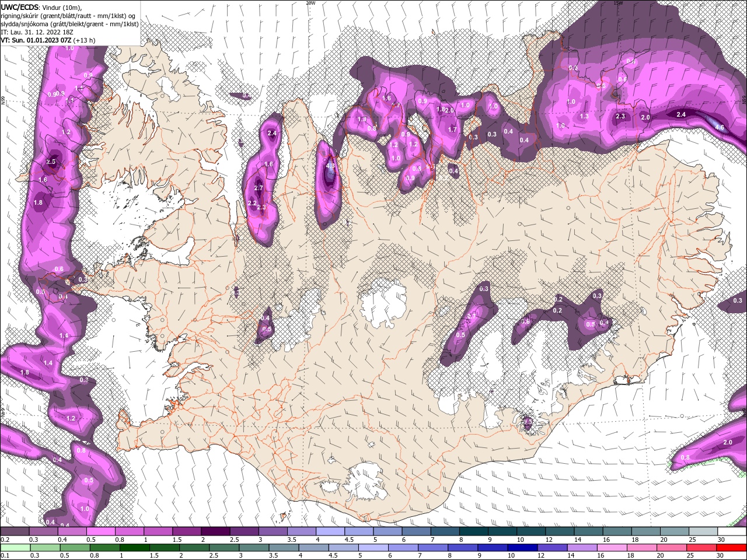
Task: Click the 'UWC/ECDS: Vindur (10m)' title line
Action: 41,7
